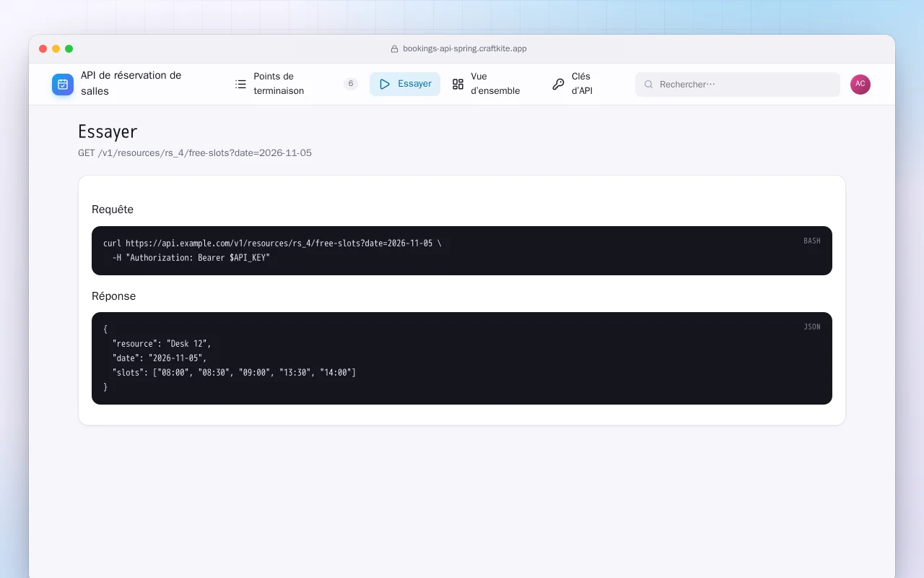Click the Points de terminaison list icon
This screenshot has width=924, height=578.
tap(240, 84)
